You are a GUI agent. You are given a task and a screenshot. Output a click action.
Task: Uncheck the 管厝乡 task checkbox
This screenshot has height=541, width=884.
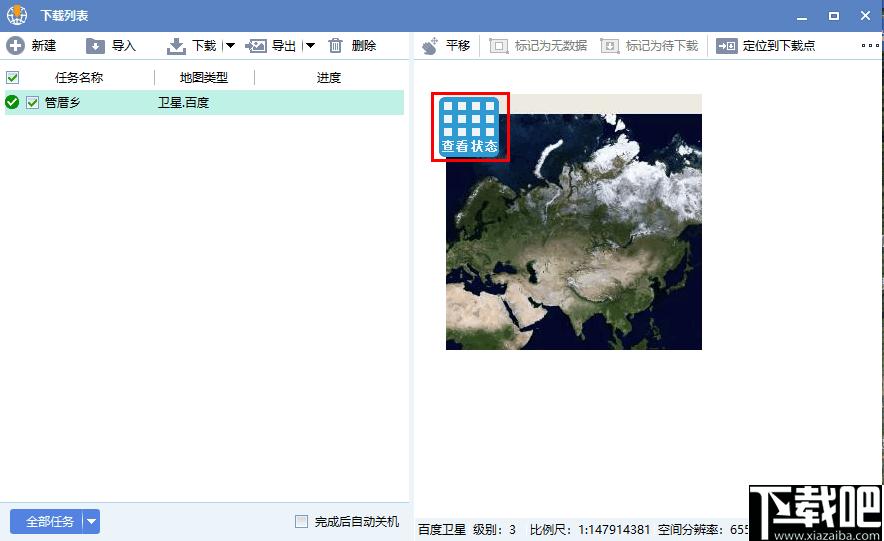tap(32, 103)
